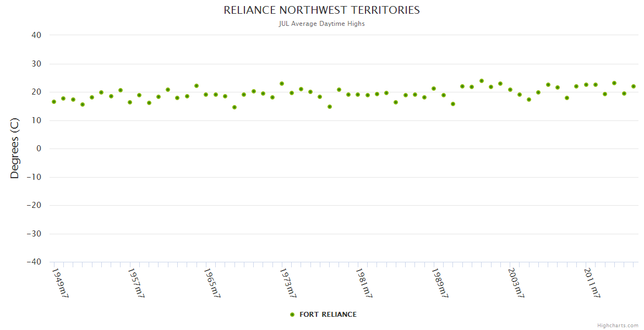Select the 1957m7 x-axis label
This screenshot has height=330, width=644.
pos(136,283)
